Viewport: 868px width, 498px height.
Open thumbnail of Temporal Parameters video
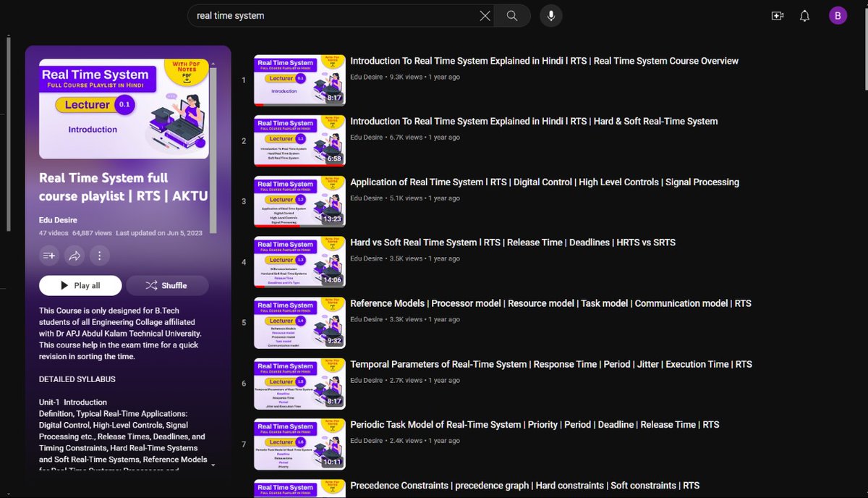[299, 383]
